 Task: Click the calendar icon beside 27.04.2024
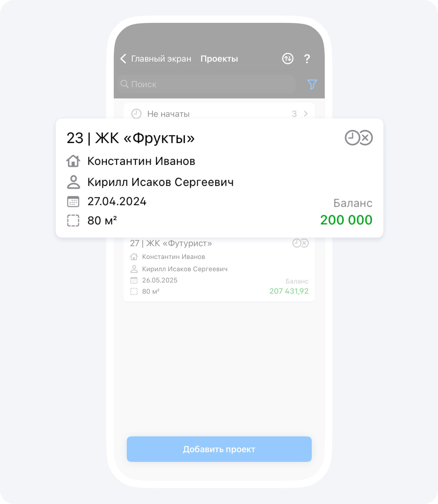73,201
